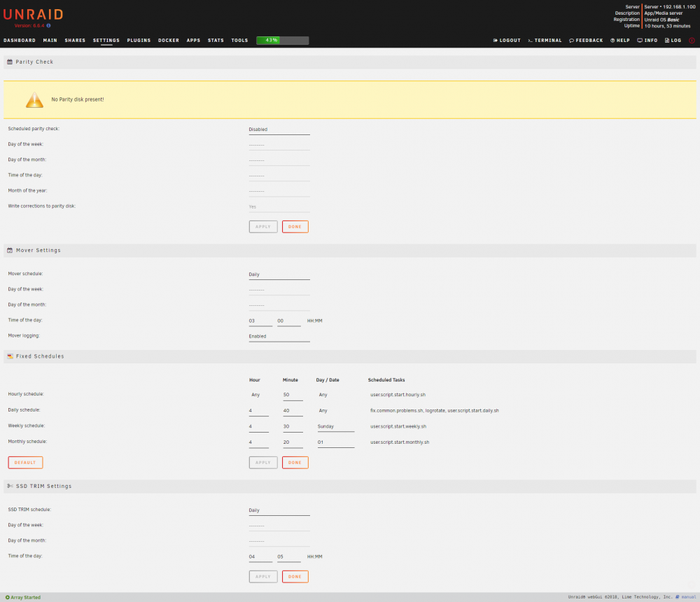Screen dimensions: 700x602
Task: Click Apply in Fixed Schedules section
Action: (263, 463)
